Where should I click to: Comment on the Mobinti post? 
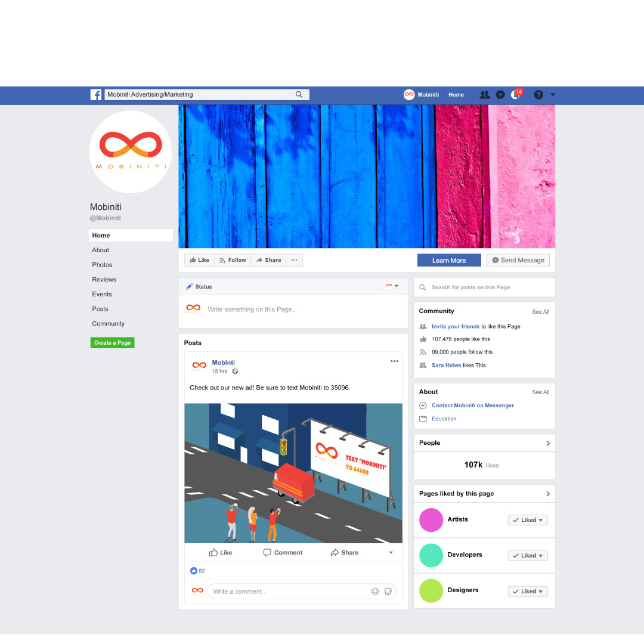(x=283, y=553)
